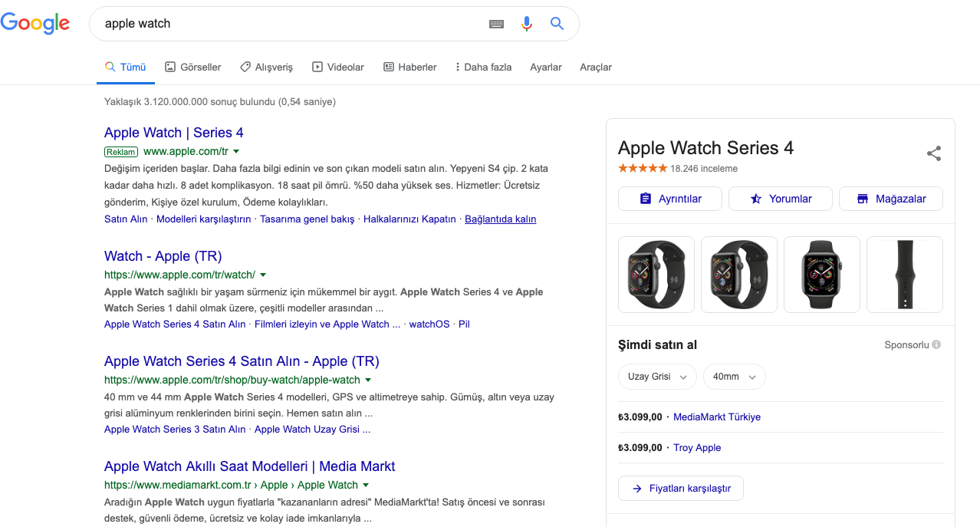980x527 pixels.
Task: View first Apple Watch product thumbnail
Action: pos(656,275)
